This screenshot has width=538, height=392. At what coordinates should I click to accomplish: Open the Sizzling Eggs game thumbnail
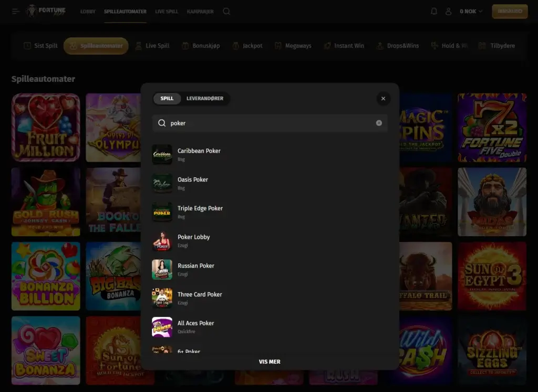pos(492,350)
